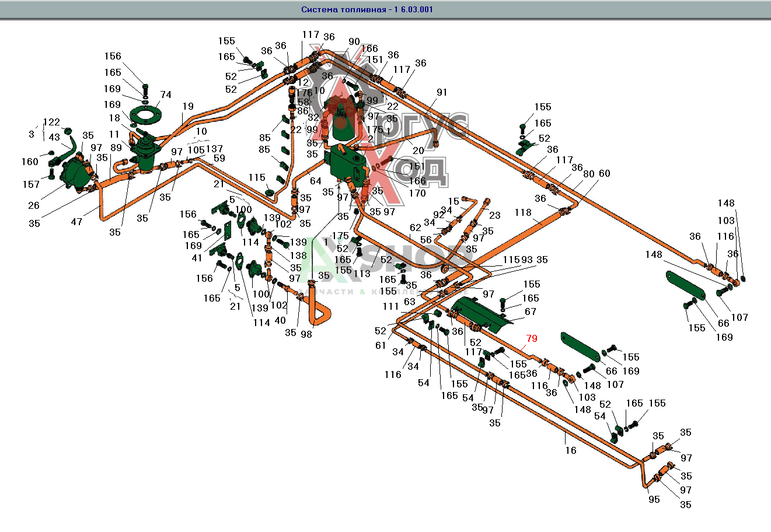Click part number 19 label
This screenshot has width=771, height=532.
(187, 106)
